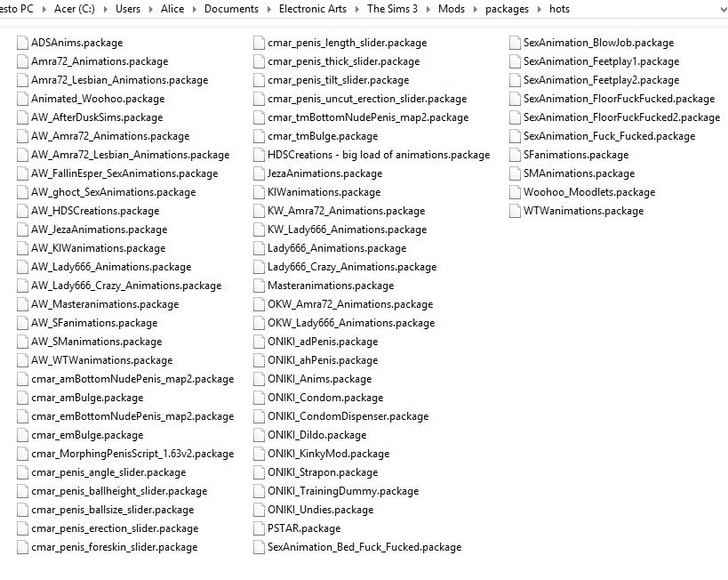Select file name Lady666_Animations.package

point(337,248)
